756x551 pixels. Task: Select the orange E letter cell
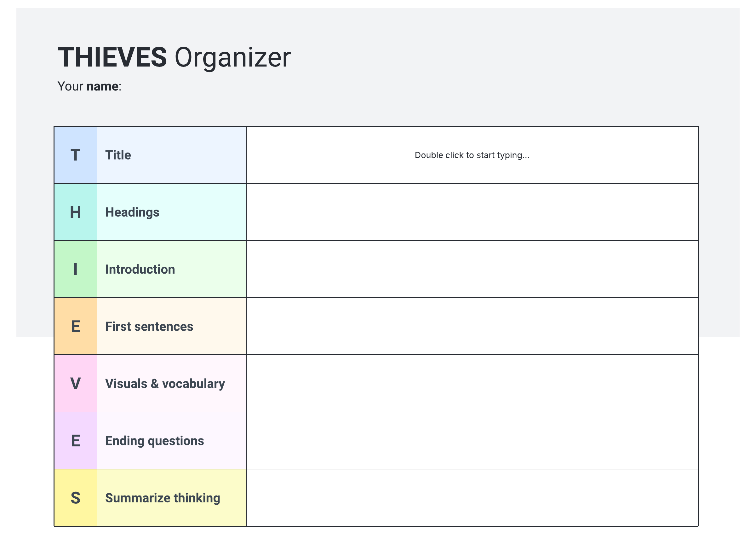pyautogui.click(x=76, y=327)
